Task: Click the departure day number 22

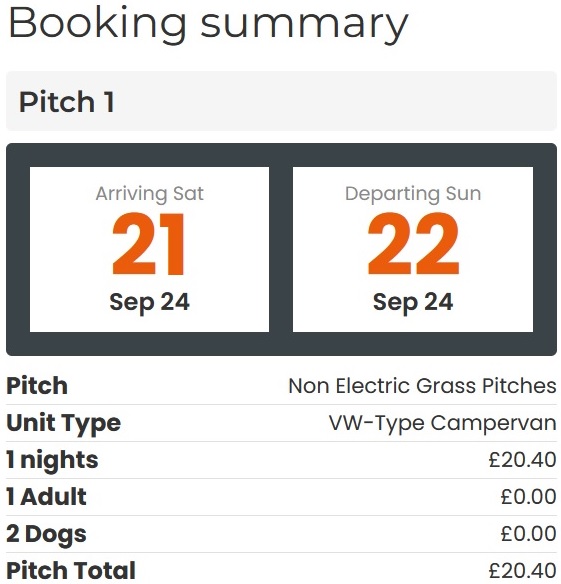Action: tap(413, 244)
